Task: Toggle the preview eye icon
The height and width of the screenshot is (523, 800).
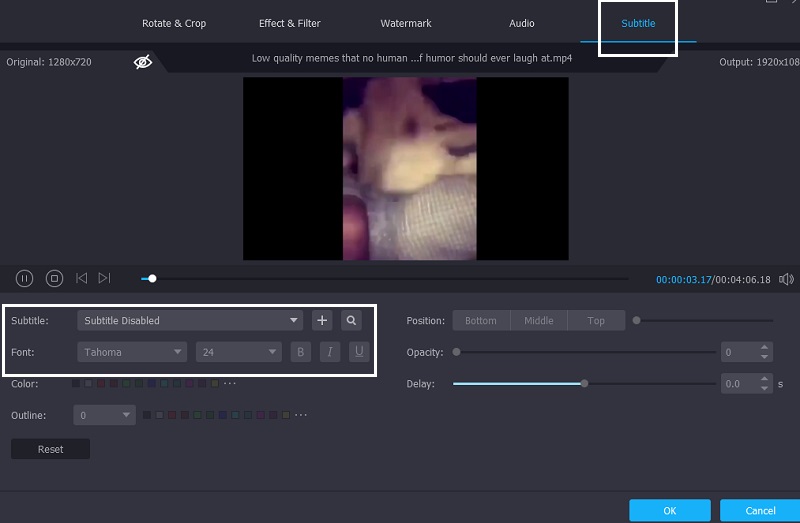Action: point(143,62)
